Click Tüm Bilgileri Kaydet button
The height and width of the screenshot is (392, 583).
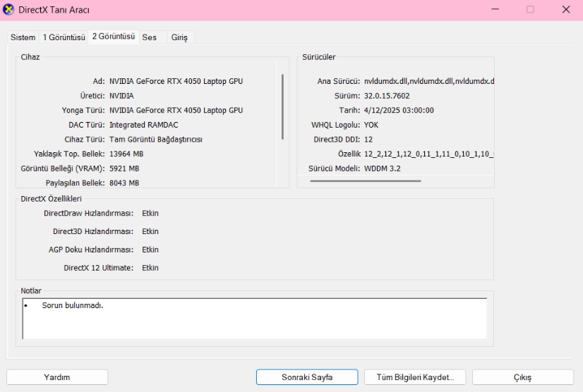tap(414, 377)
